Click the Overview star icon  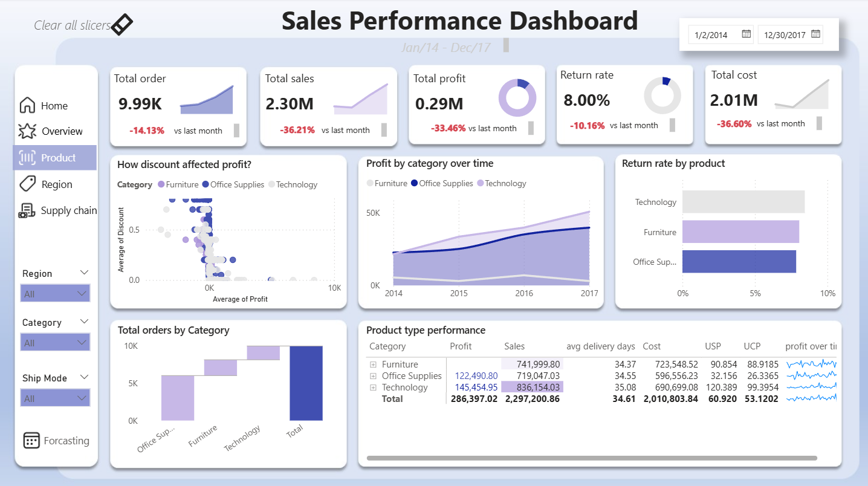[27, 131]
